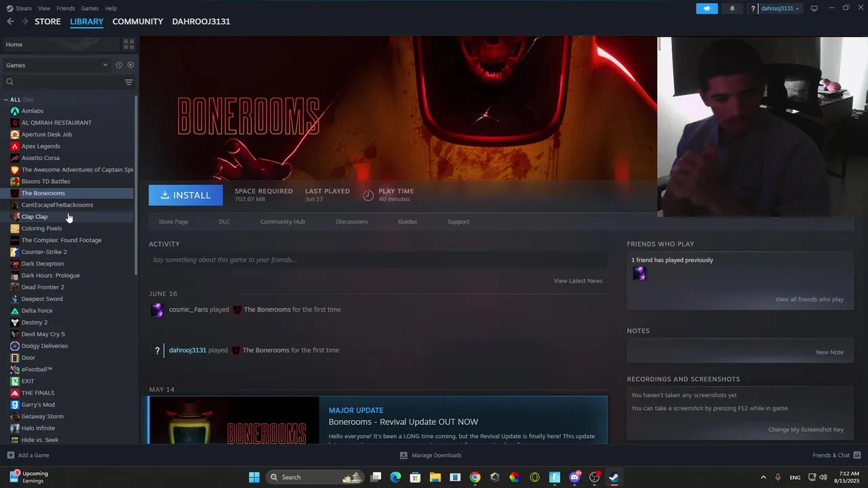Open Google Chrome from the taskbar
The height and width of the screenshot is (488, 868).
coord(475,477)
